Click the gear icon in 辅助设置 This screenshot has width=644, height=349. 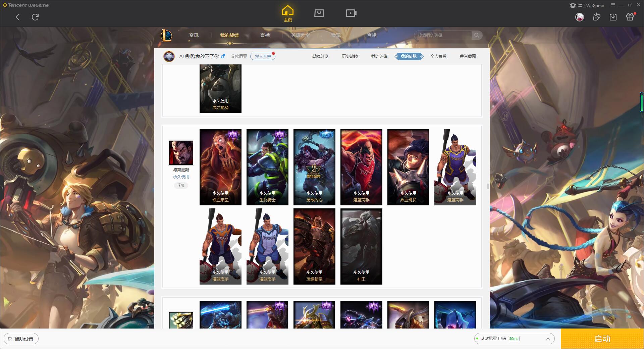[x=10, y=339]
